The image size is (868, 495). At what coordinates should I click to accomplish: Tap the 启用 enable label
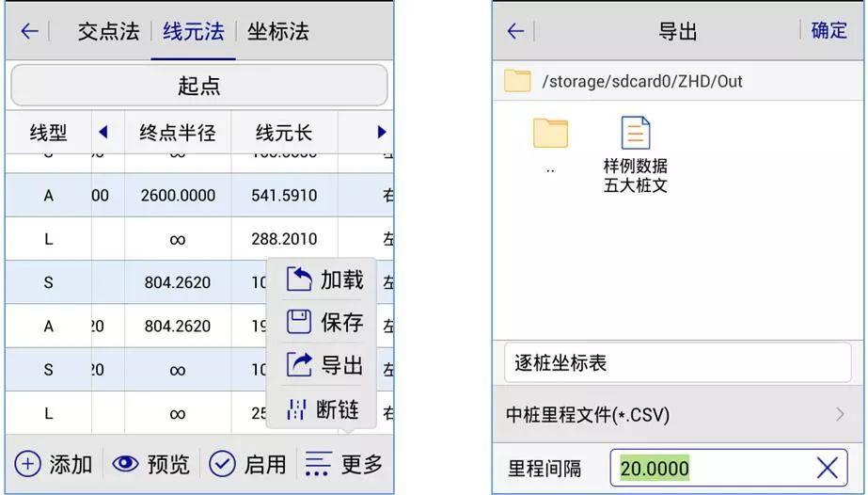tap(265, 464)
